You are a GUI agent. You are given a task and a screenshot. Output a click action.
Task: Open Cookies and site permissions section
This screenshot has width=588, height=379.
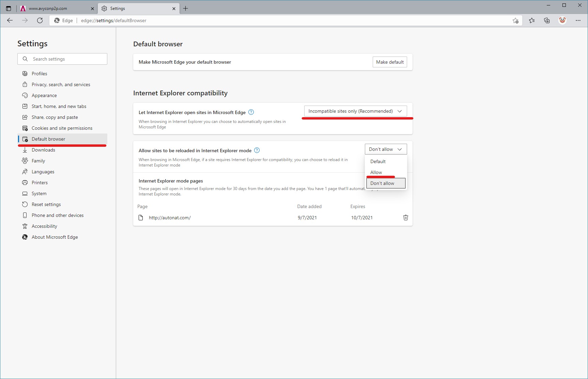62,128
